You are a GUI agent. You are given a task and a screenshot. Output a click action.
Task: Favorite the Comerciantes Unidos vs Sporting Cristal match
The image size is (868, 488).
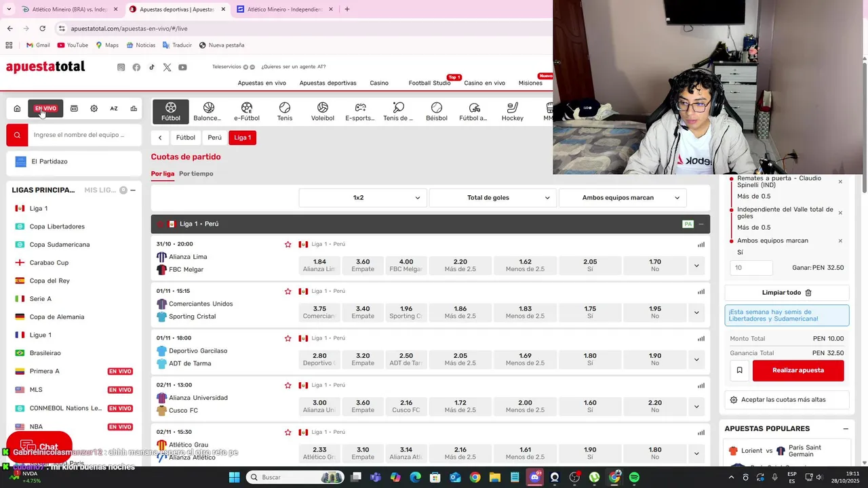click(288, 291)
